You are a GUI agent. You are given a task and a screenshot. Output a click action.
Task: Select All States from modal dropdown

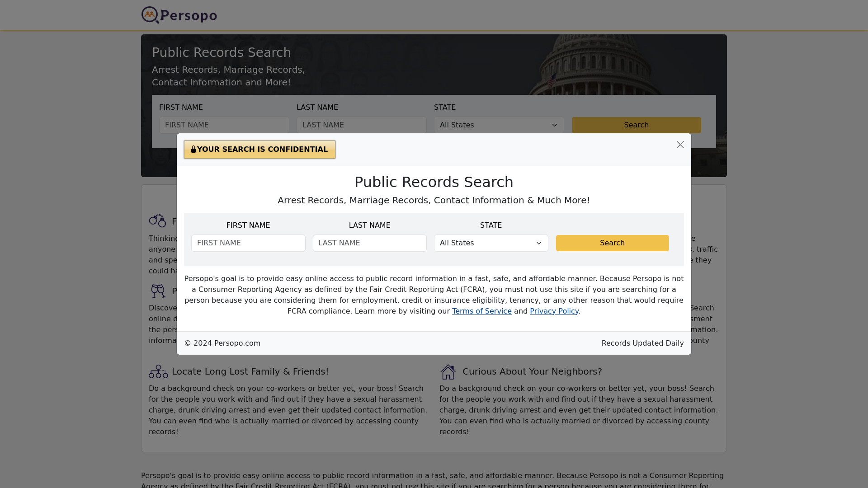point(491,243)
